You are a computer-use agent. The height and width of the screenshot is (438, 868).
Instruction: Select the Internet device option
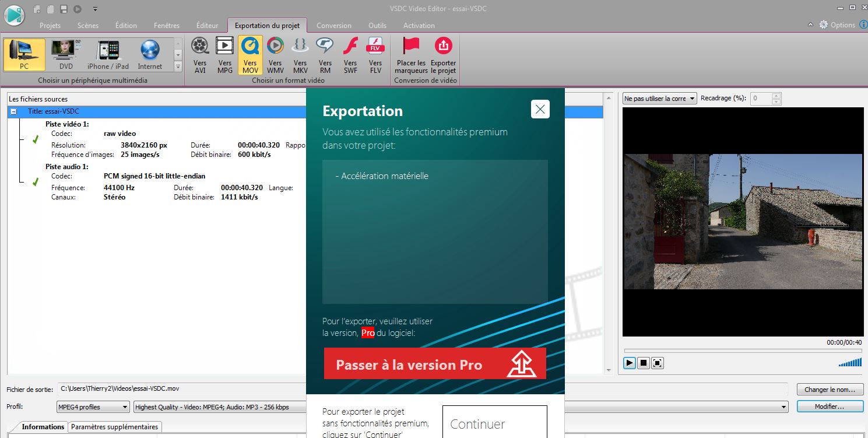click(x=150, y=55)
